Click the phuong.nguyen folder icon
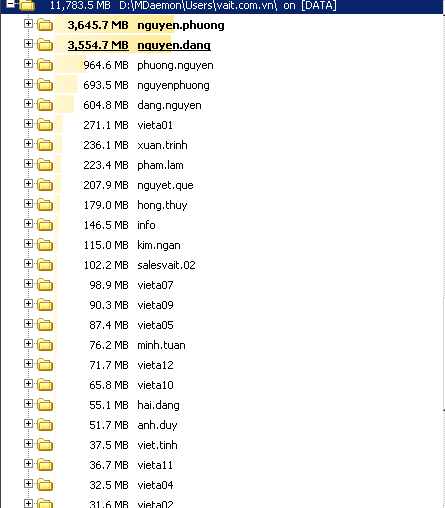The width and height of the screenshot is (445, 508). point(45,65)
